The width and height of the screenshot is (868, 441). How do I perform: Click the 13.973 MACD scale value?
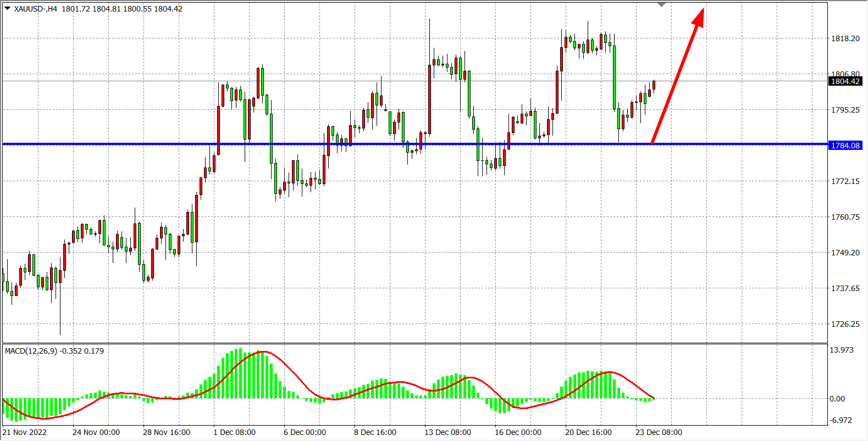pos(841,350)
